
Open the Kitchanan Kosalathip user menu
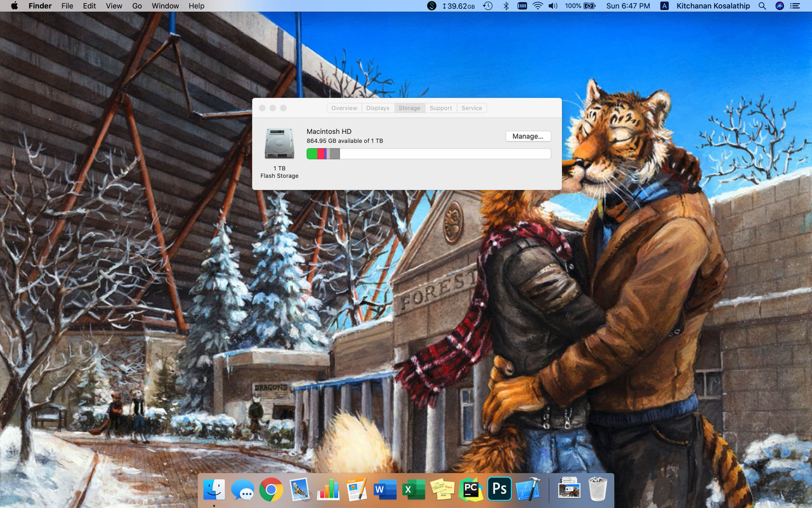pos(713,6)
